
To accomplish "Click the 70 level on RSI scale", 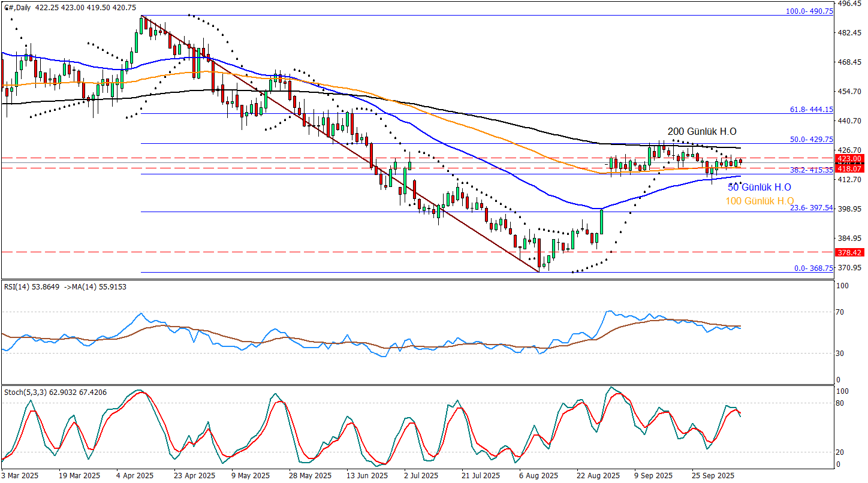I will 844,312.
